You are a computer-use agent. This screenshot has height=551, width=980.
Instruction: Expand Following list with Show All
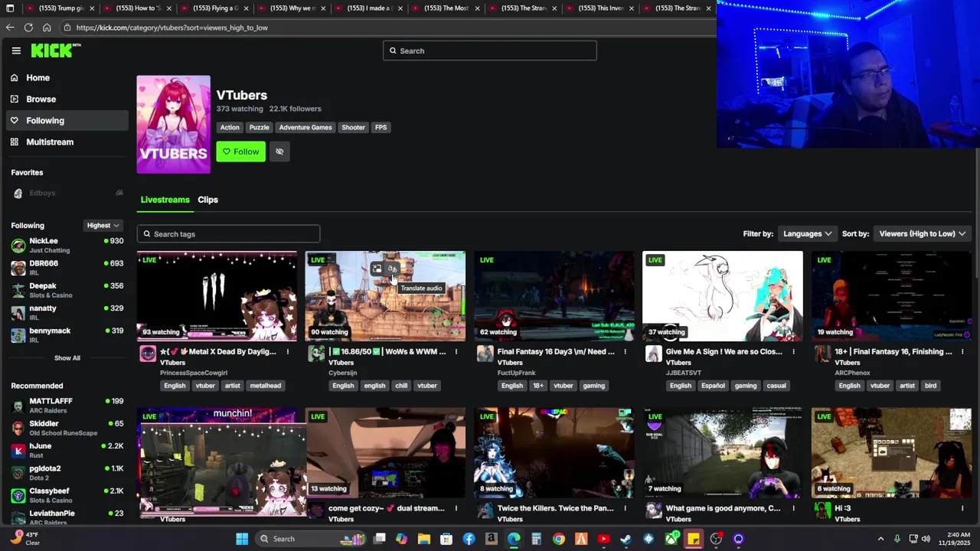[67, 358]
